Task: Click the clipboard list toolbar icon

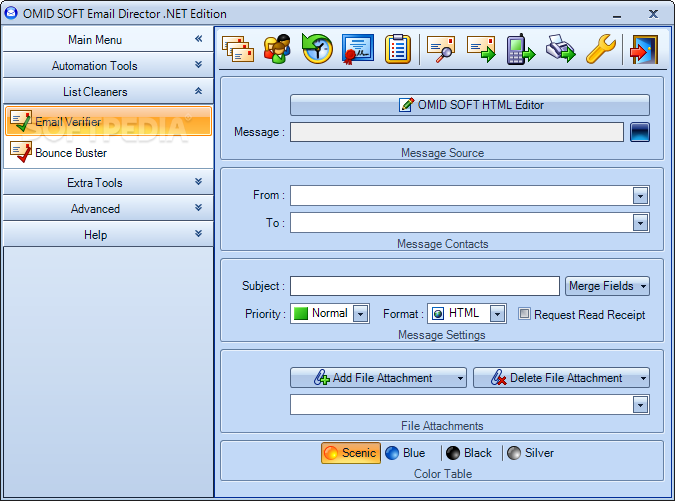Action: pos(397,49)
